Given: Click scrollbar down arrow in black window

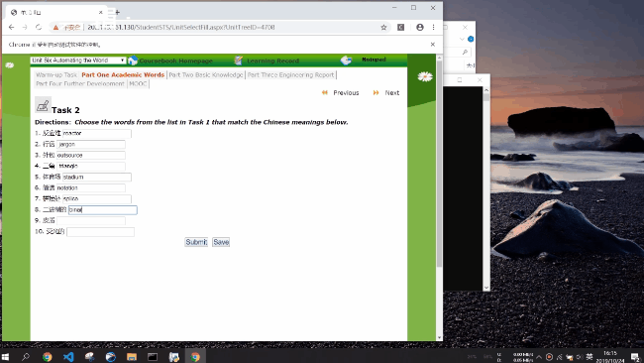Looking at the screenshot, I should click(x=486, y=288).
